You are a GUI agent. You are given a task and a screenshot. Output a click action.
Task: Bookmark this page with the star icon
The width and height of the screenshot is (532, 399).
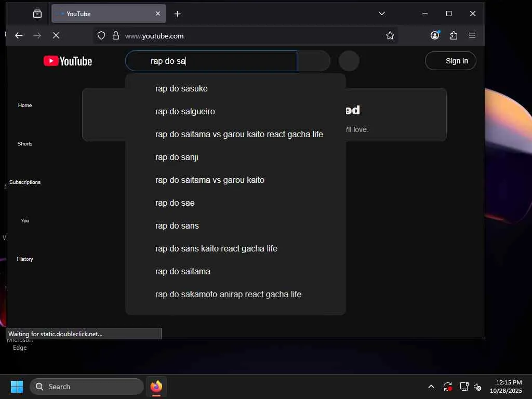coord(390,36)
